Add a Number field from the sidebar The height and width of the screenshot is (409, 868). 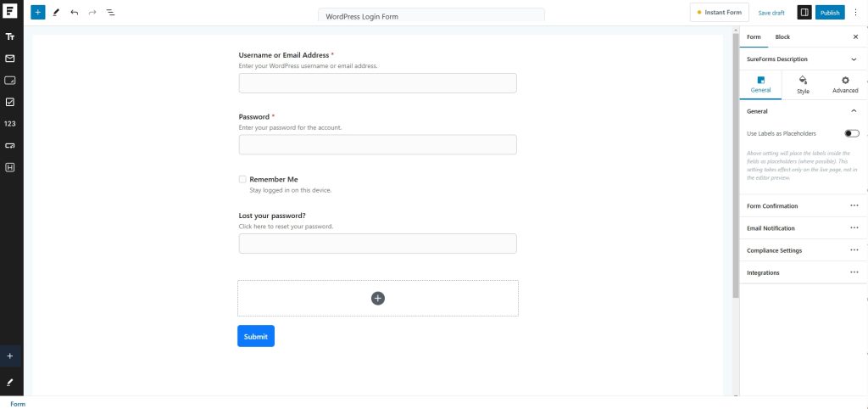10,124
